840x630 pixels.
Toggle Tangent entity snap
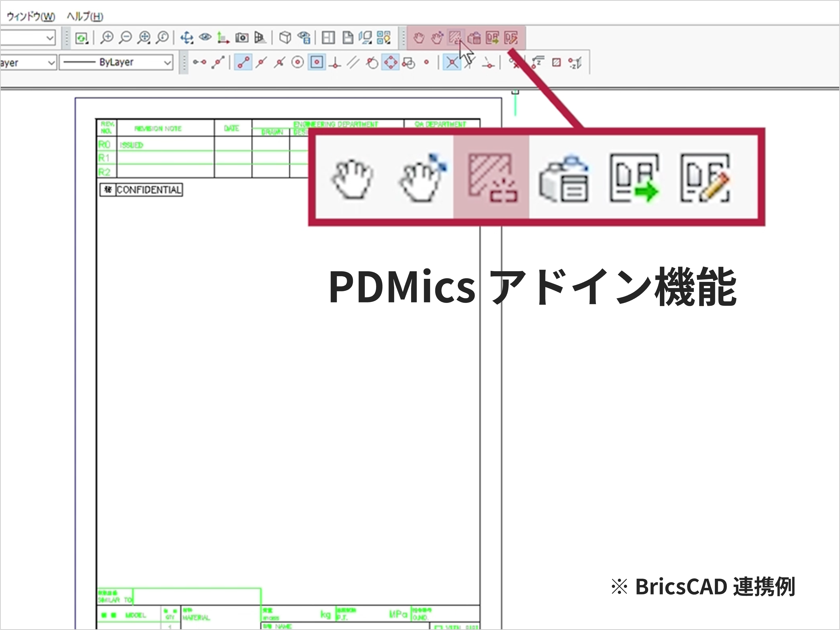point(372,63)
